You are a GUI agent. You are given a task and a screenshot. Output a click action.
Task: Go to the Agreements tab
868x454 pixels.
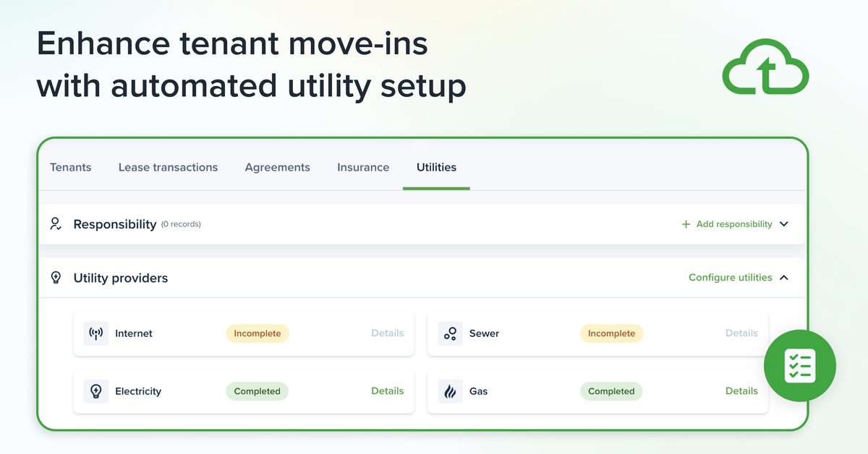(278, 167)
